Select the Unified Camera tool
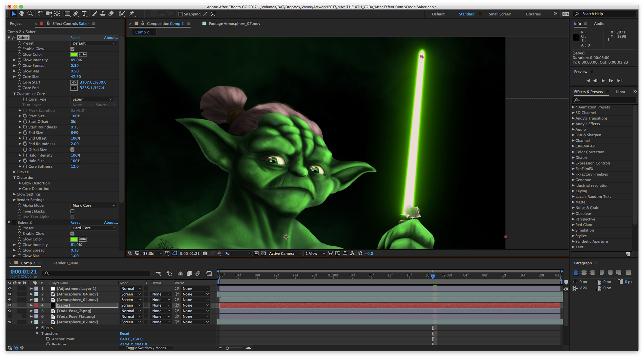The image size is (644, 358). (x=49, y=14)
